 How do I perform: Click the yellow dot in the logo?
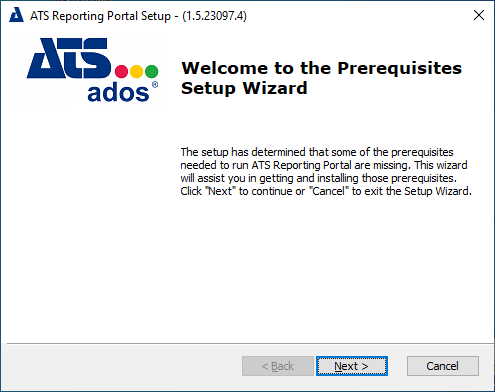click(x=137, y=71)
